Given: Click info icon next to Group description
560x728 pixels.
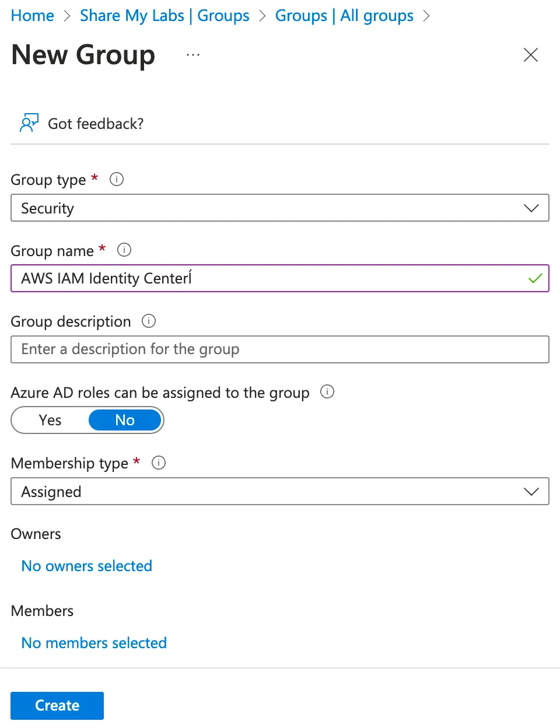Looking at the screenshot, I should click(149, 321).
